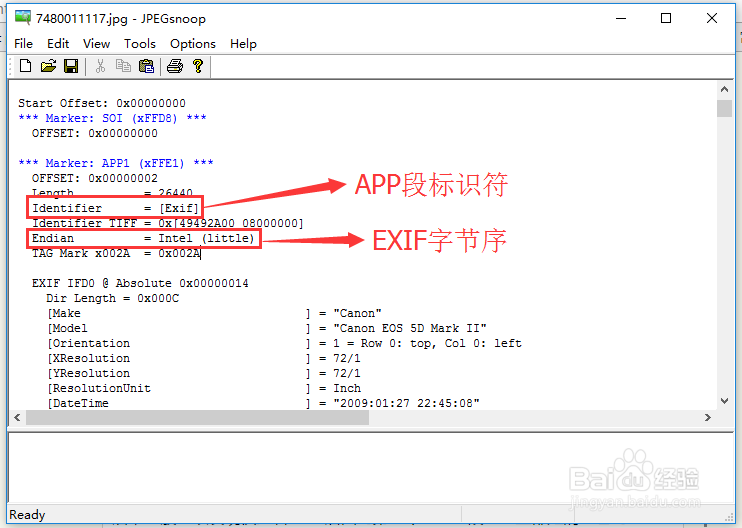Open the File menu

tap(23, 44)
